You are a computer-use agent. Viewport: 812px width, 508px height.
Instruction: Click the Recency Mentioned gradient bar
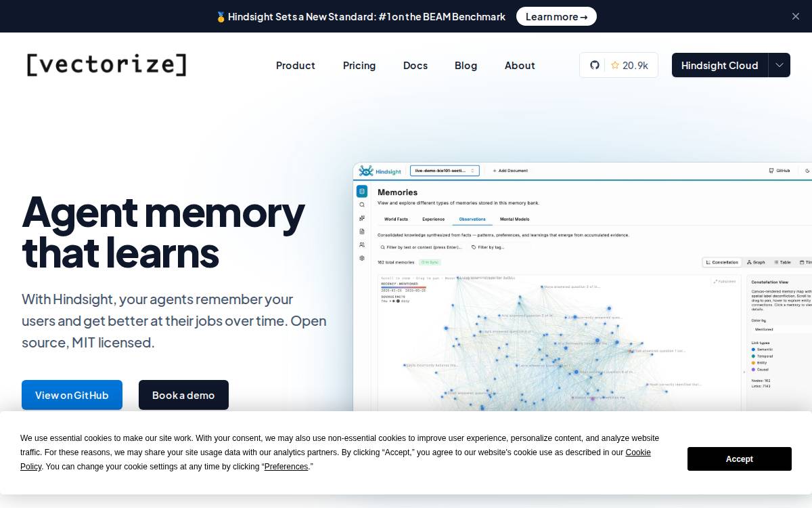point(404,287)
